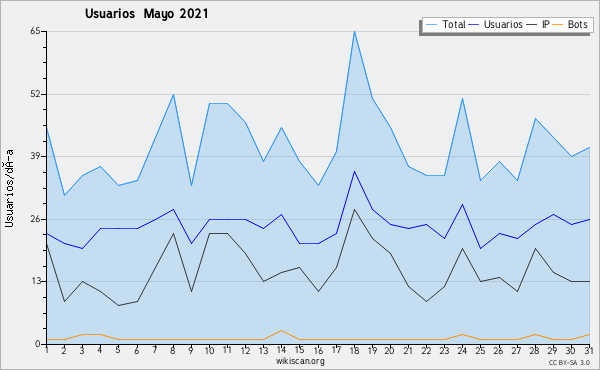The height and width of the screenshot is (370, 600).
Task: Click the Bots line bump at day 14
Action: tap(282, 330)
